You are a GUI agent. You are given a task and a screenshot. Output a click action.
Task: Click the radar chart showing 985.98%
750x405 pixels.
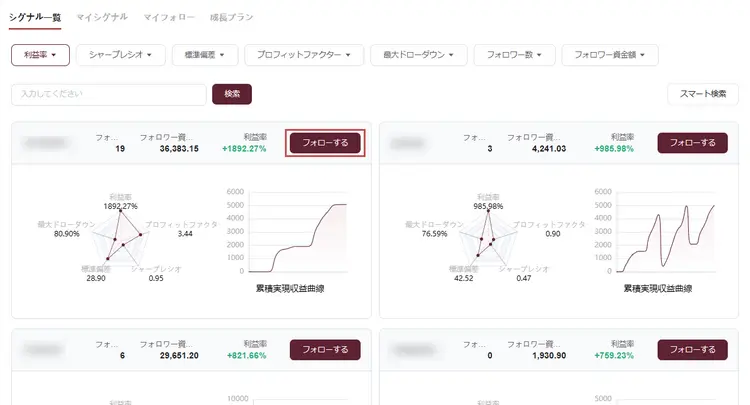[488, 238]
